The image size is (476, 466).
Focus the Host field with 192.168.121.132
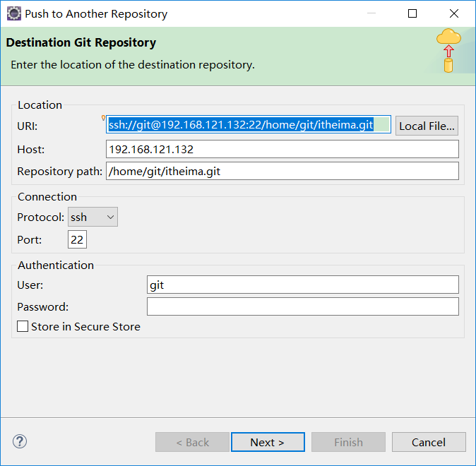282,149
